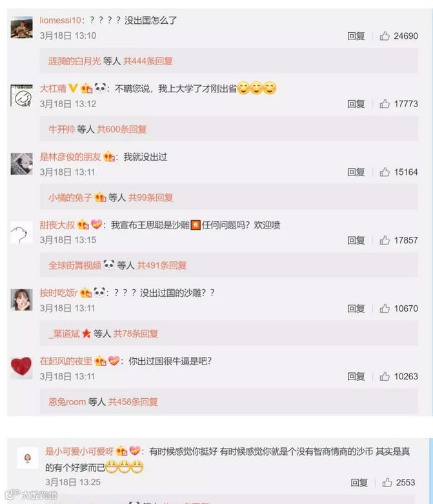
Task: Reply to 按时吃饭r's comment via 回复
Action: click(x=356, y=308)
